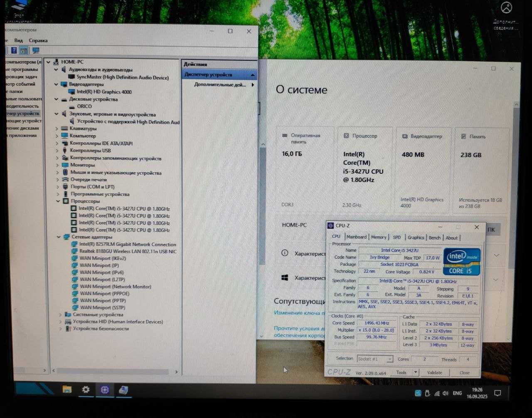The height and width of the screenshot is (418, 532).
Task: Open the Справка menu
Action: [38, 40]
